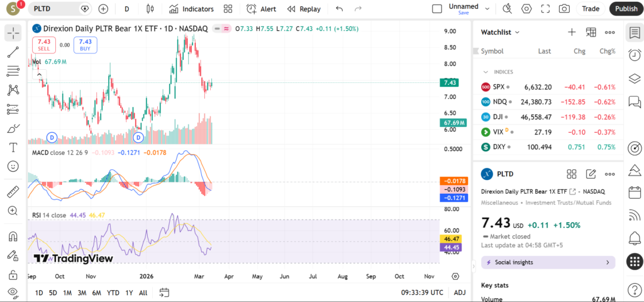Click the Publish button

[x=626, y=9]
